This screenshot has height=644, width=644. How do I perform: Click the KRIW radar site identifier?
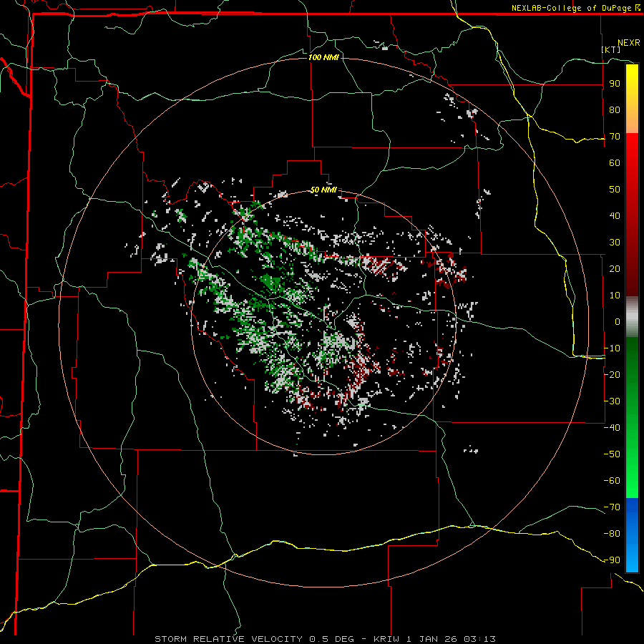point(386,639)
